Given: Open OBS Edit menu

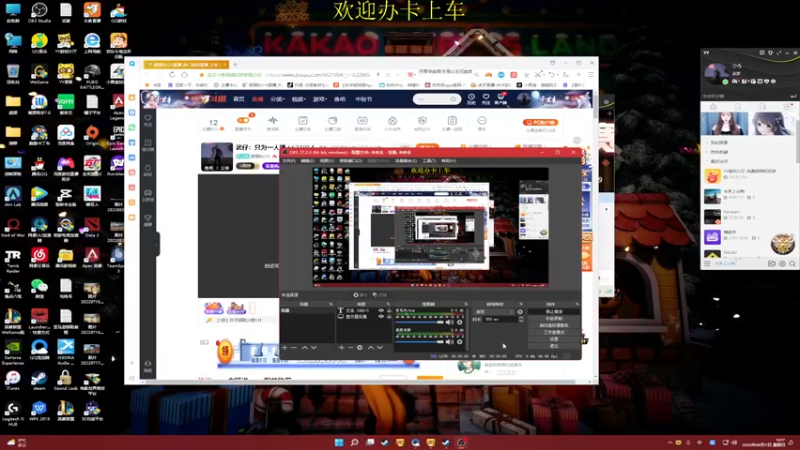Looking at the screenshot, I should 308,161.
